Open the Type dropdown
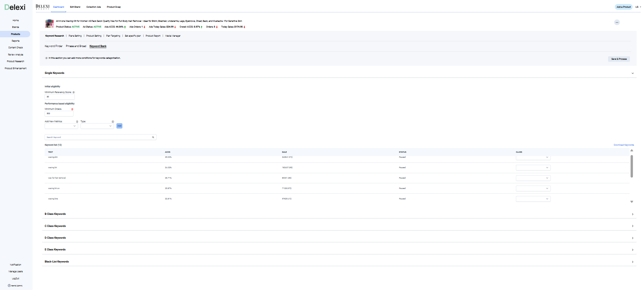Viewport: 644px width, 290px height. (97, 126)
